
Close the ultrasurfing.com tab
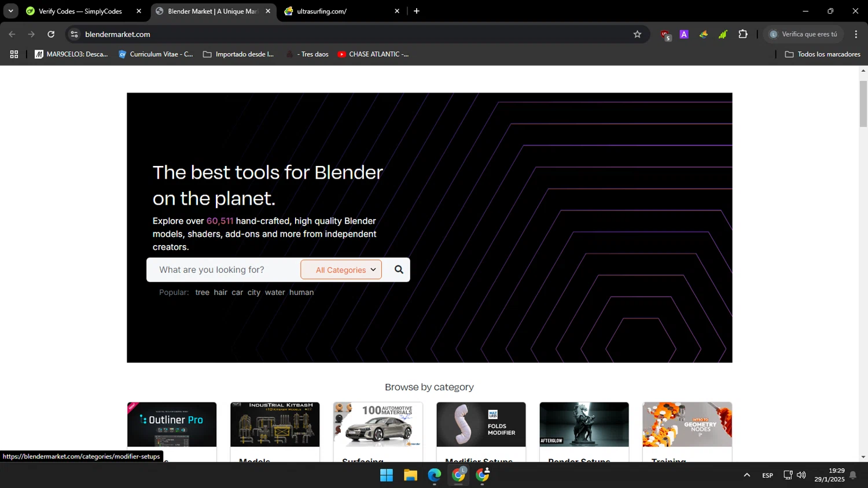tap(397, 11)
